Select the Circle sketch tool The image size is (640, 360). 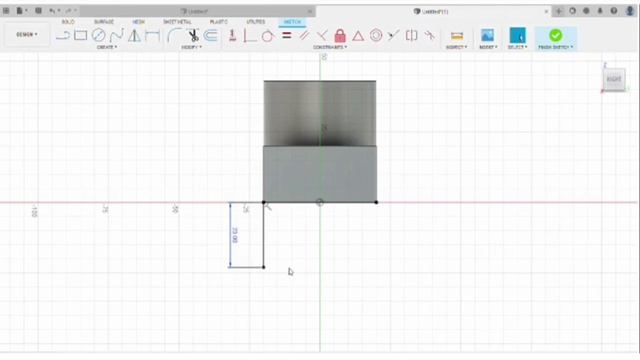pos(98,36)
